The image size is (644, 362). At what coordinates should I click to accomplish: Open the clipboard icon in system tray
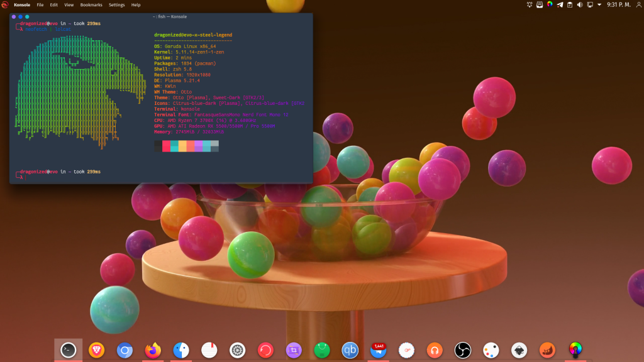pyautogui.click(x=569, y=4)
